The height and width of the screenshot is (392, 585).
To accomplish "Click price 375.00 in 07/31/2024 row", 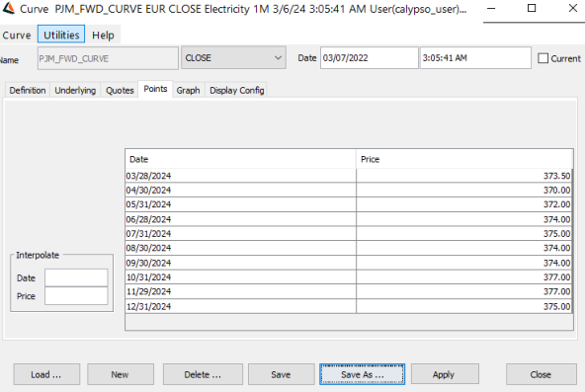I will click(x=464, y=234).
